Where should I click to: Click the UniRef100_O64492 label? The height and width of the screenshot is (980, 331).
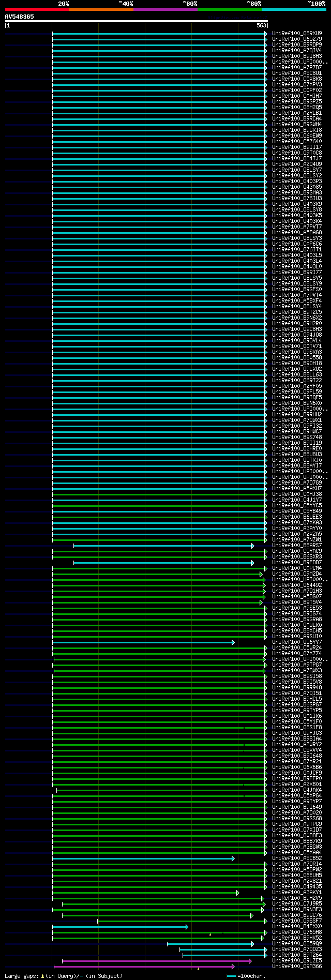coord(297,585)
